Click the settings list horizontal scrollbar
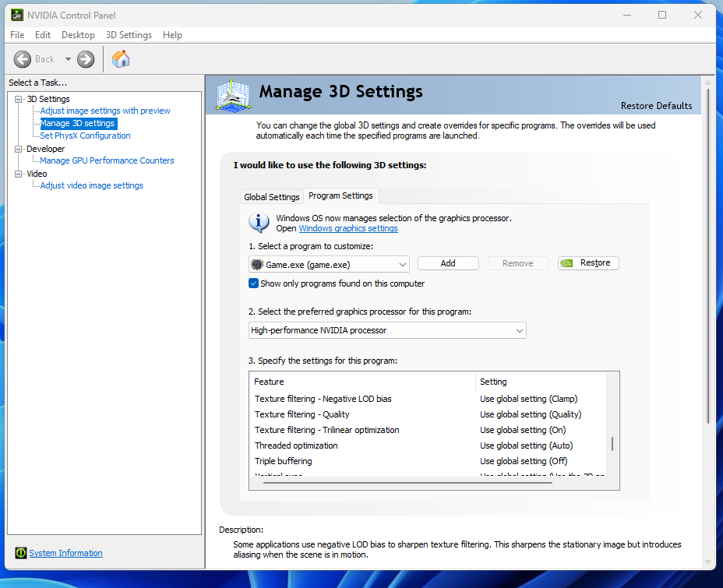Image resolution: width=723 pixels, height=588 pixels. [407, 483]
